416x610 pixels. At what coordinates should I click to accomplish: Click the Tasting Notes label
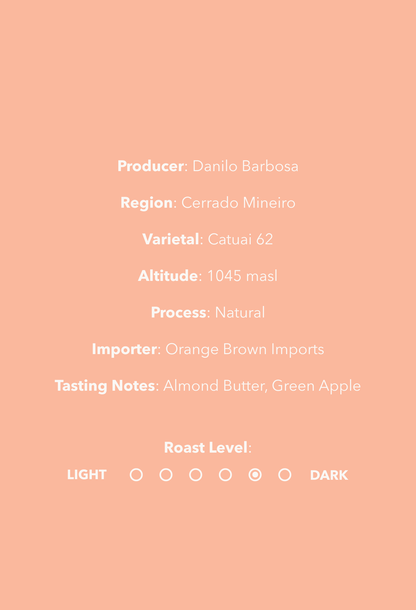[105, 386]
